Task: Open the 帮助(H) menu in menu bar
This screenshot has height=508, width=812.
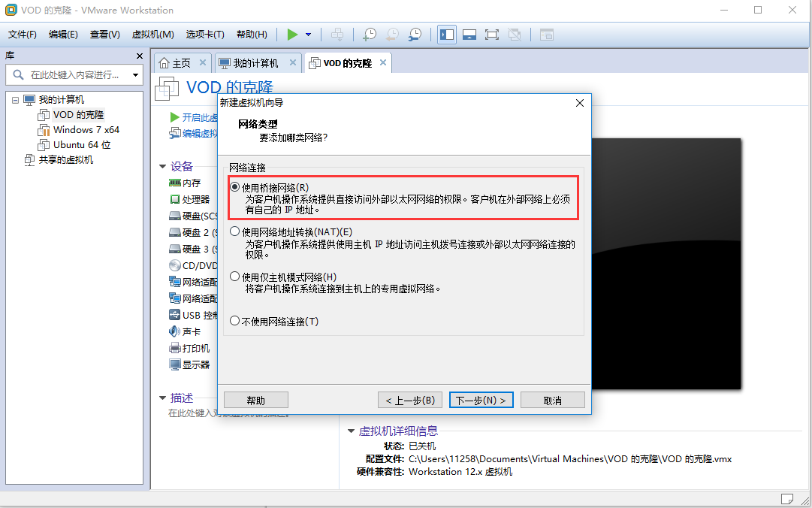Action: point(252,35)
